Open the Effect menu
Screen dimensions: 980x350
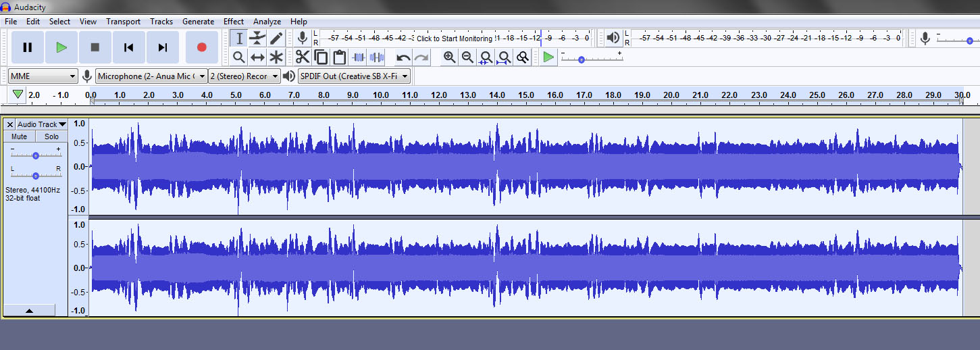pyautogui.click(x=234, y=22)
